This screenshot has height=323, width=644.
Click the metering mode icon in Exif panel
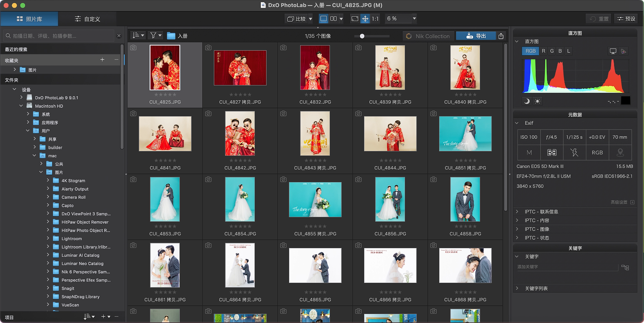point(552,152)
